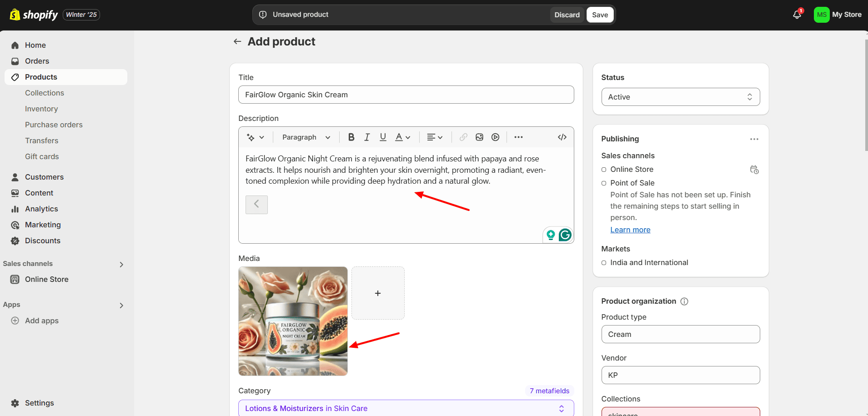Open text color picker

402,137
